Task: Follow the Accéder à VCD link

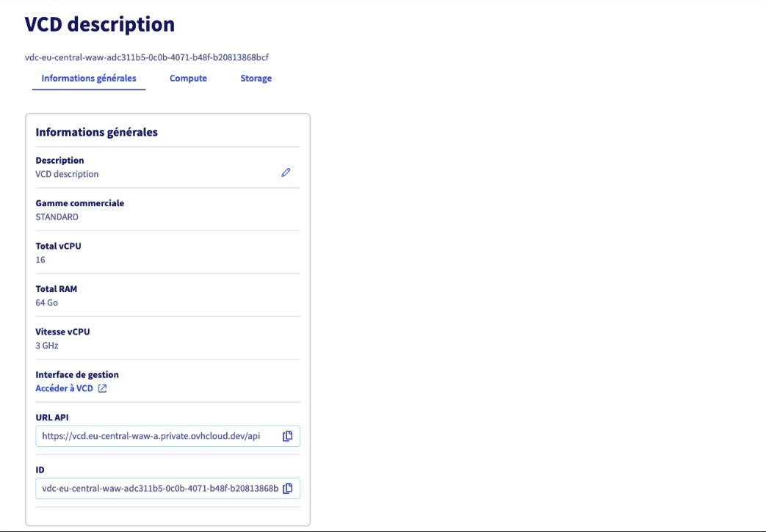Action: 65,388
